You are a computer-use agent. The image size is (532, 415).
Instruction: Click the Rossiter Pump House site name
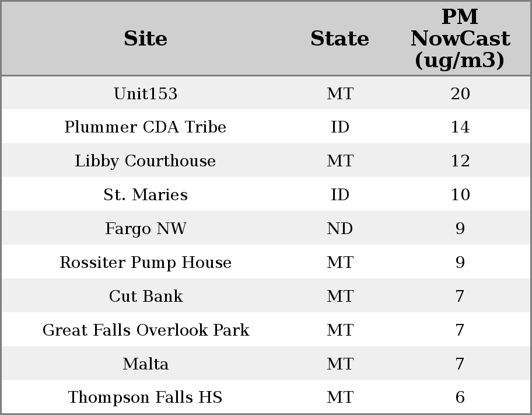pyautogui.click(x=145, y=263)
